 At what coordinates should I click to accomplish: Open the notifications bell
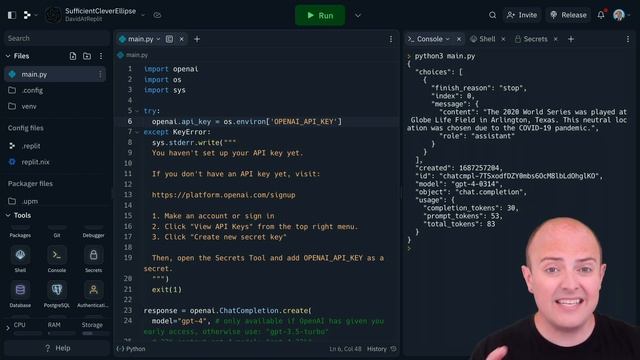click(x=601, y=15)
